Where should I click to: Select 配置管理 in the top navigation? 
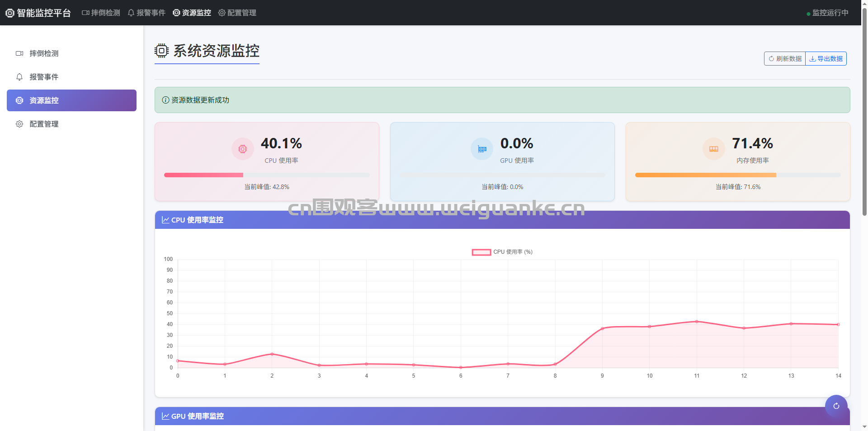point(237,13)
